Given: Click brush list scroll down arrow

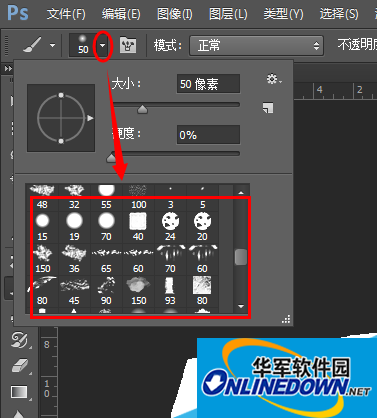Looking at the screenshot, I should pyautogui.click(x=241, y=306).
